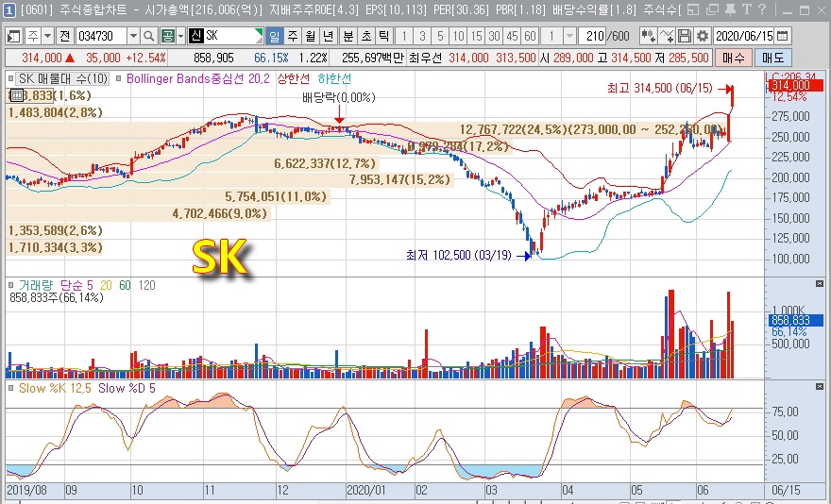Viewport: 831px width, 504px height.
Task: Click the Bollinger Bands중심선 20,2 label
Action: pos(198,79)
